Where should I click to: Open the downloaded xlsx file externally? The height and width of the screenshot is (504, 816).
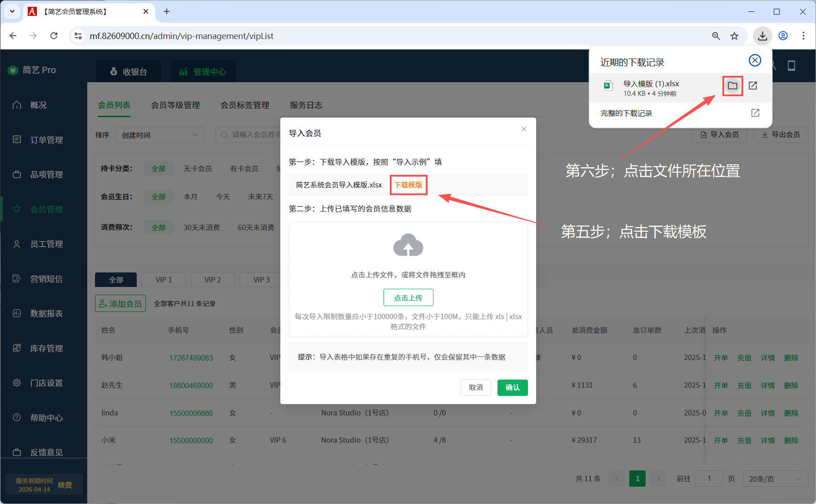753,86
